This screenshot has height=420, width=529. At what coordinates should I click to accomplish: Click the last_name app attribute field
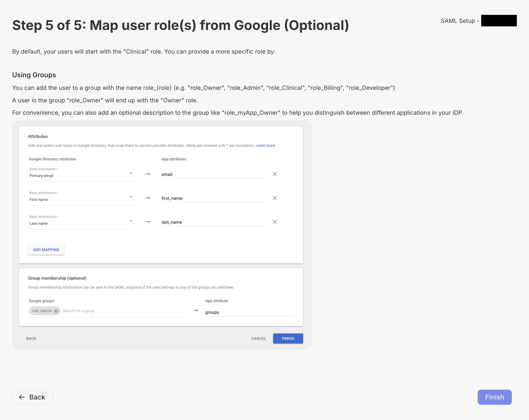coord(214,222)
